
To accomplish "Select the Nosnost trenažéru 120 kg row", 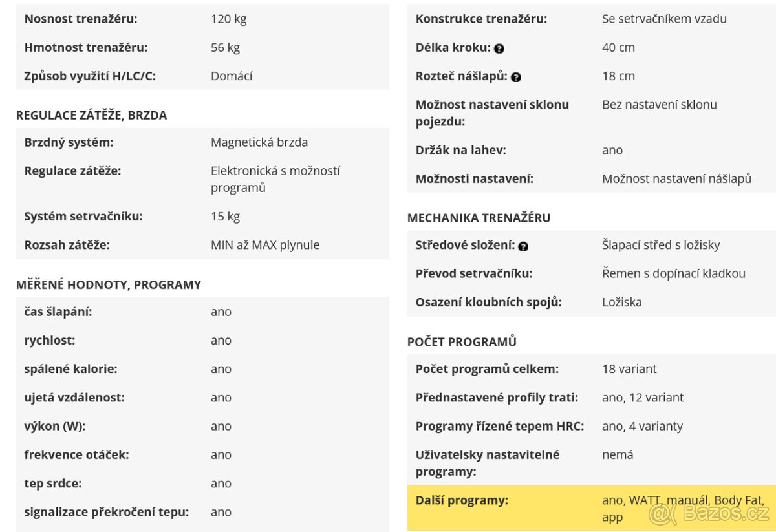I will pyautogui.click(x=202, y=19).
